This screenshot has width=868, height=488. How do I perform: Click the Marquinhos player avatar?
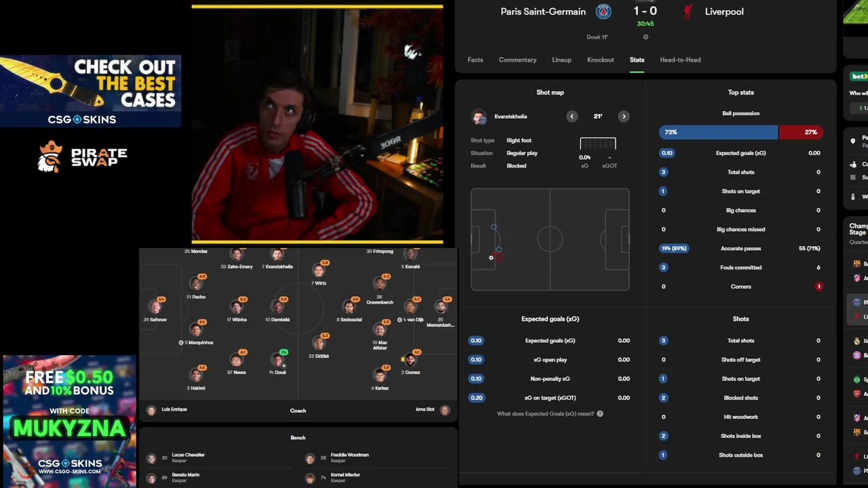pos(196,330)
